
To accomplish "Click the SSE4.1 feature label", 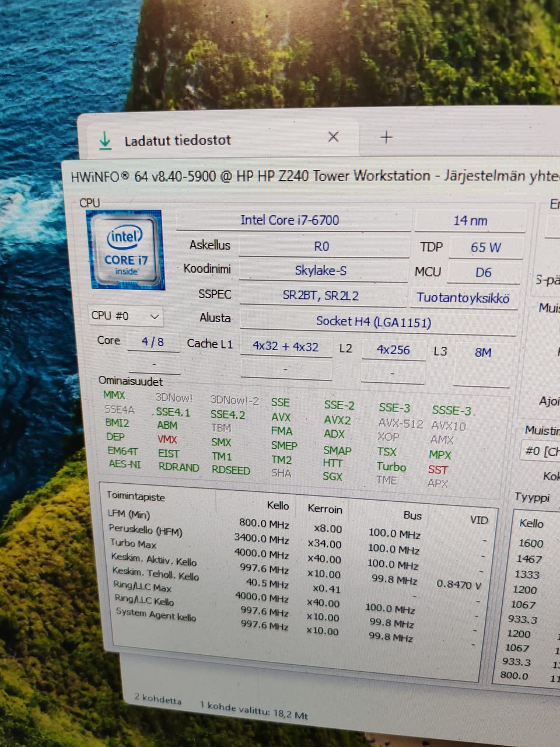I will click(173, 412).
